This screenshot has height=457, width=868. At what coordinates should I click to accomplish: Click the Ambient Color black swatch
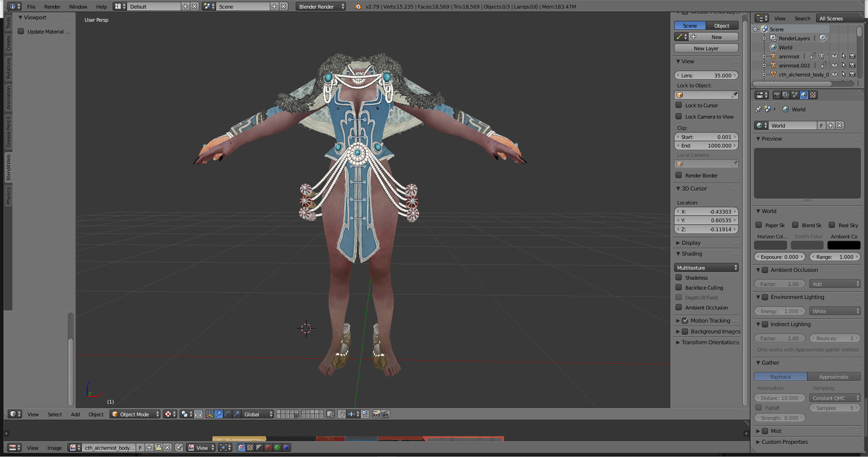[844, 245]
